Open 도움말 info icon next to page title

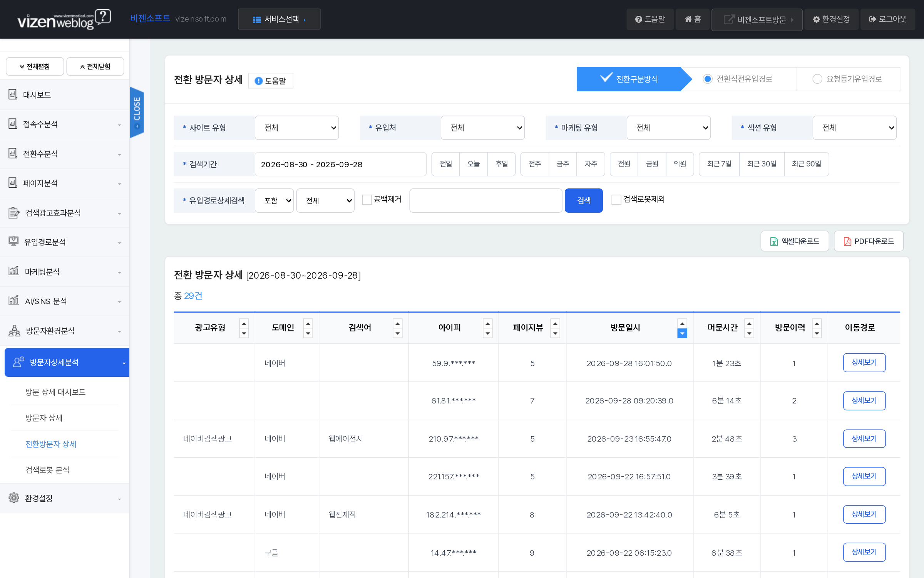pos(271,81)
